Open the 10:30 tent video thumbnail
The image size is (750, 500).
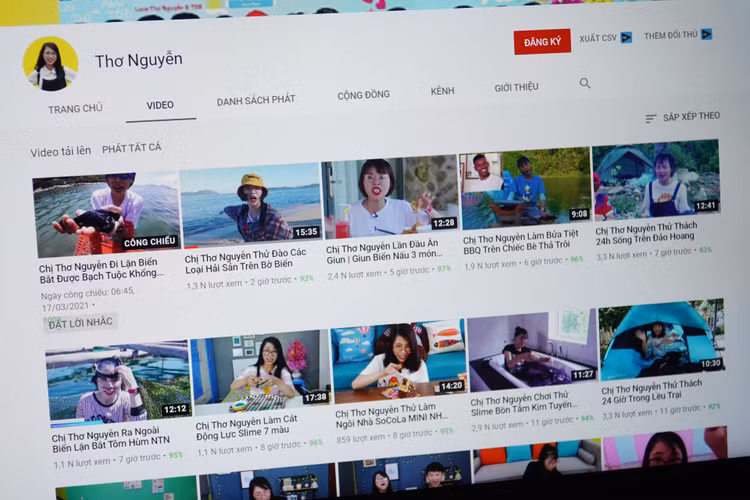662,339
